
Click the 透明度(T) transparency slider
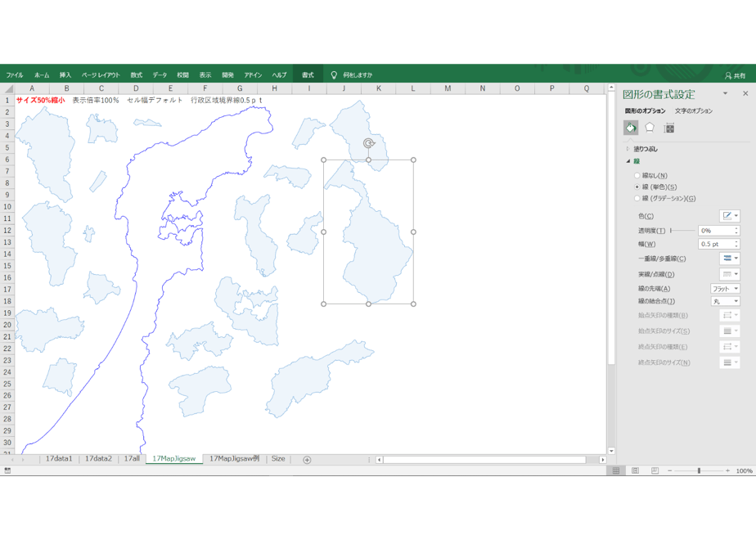[x=682, y=231]
